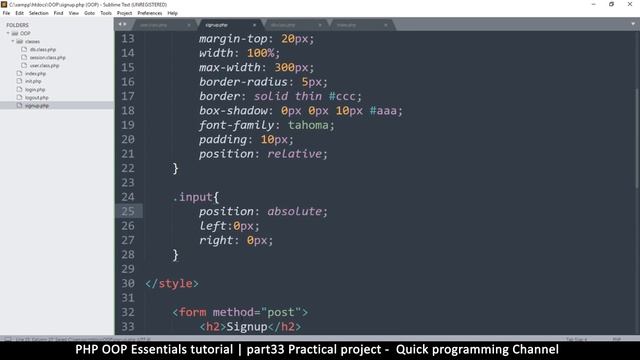Click the closing '</style>' tag
Screen dimensions: 640x360
click(x=172, y=283)
